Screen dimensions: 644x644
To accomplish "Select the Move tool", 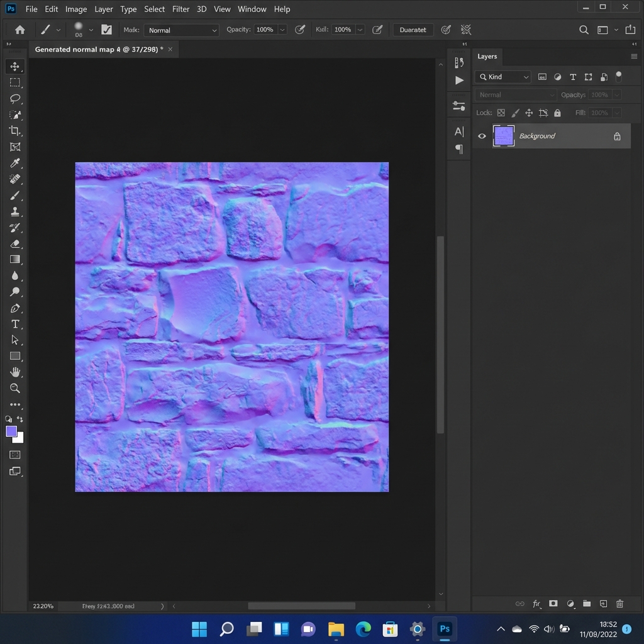I will click(x=15, y=66).
